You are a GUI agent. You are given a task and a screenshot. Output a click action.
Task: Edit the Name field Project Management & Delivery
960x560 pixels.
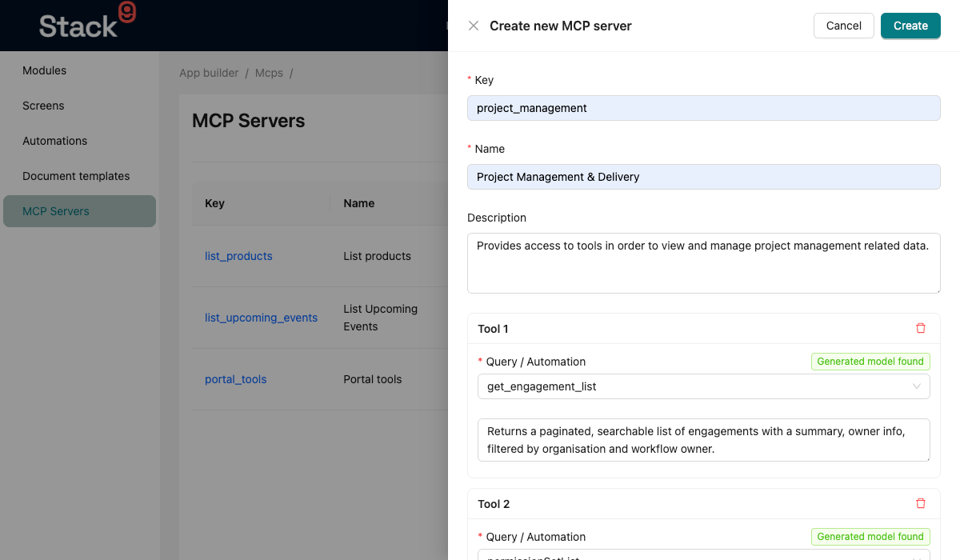[x=704, y=177]
